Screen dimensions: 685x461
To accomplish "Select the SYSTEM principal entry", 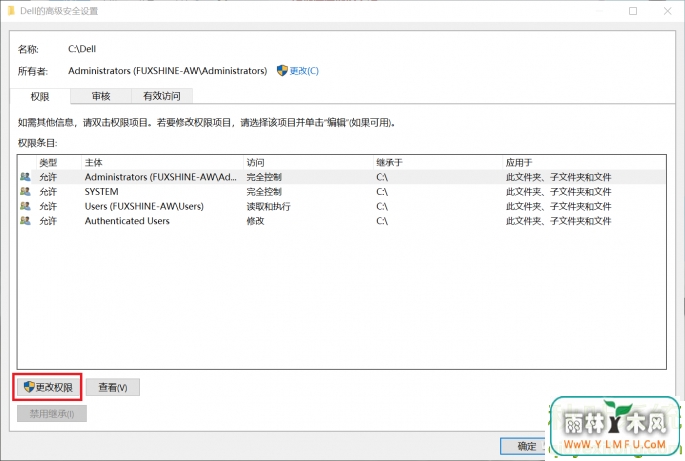I will click(x=101, y=192).
